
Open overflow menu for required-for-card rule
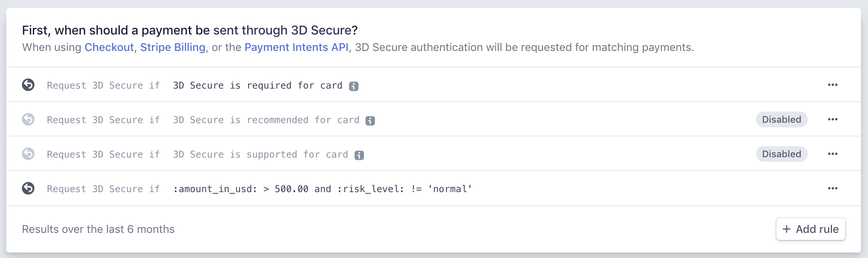[833, 85]
